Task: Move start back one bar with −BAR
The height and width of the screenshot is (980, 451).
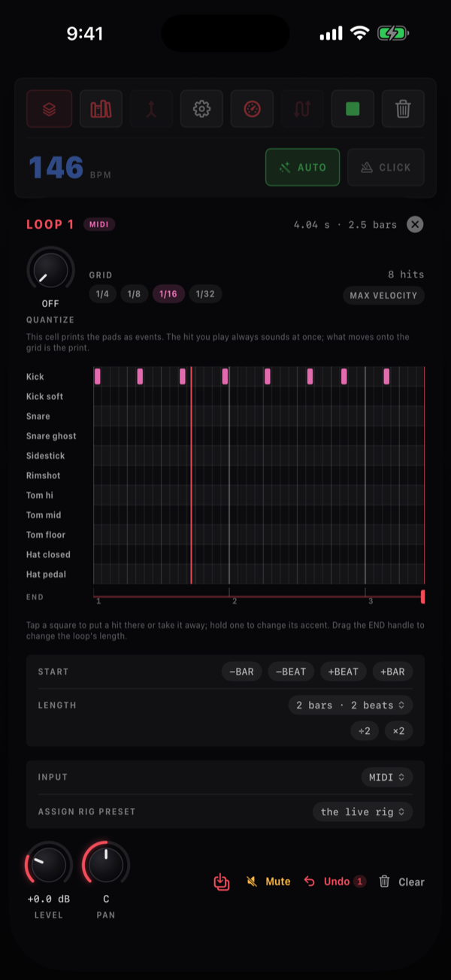Action: pyautogui.click(x=242, y=672)
